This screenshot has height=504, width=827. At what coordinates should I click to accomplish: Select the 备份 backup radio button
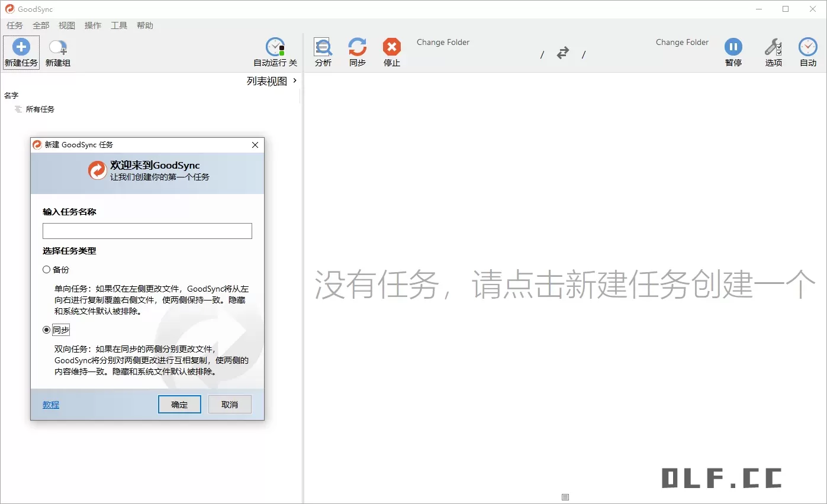coord(46,269)
